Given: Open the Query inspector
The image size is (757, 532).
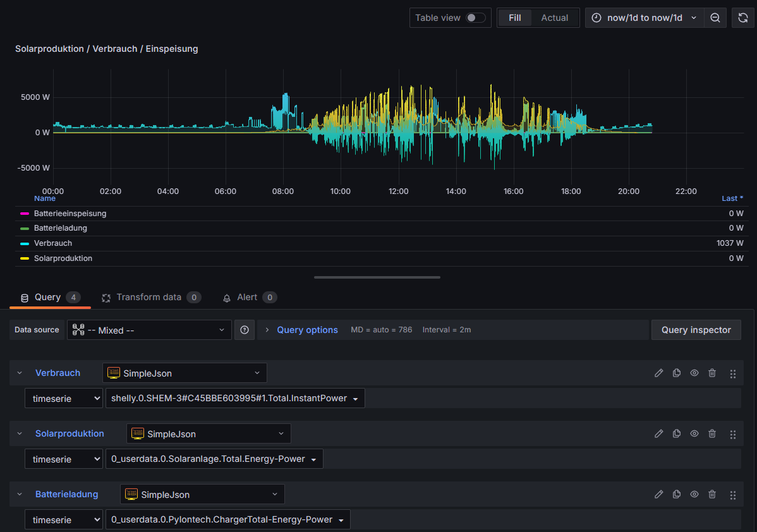Looking at the screenshot, I should tap(696, 330).
